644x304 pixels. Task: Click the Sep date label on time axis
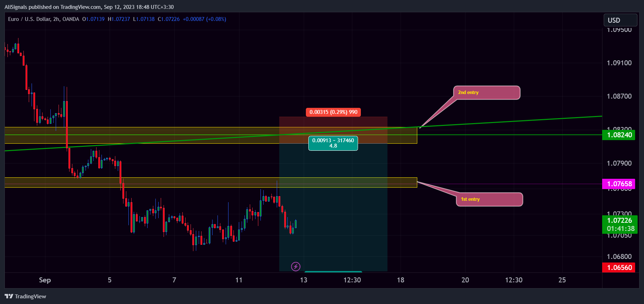point(45,280)
